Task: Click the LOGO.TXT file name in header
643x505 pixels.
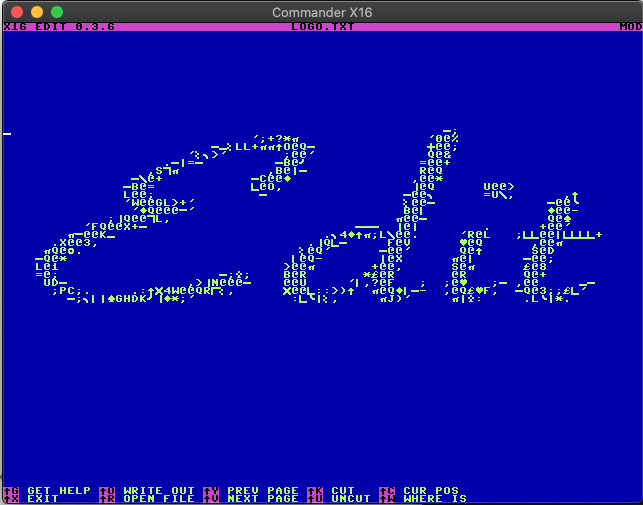Action: tap(323, 27)
